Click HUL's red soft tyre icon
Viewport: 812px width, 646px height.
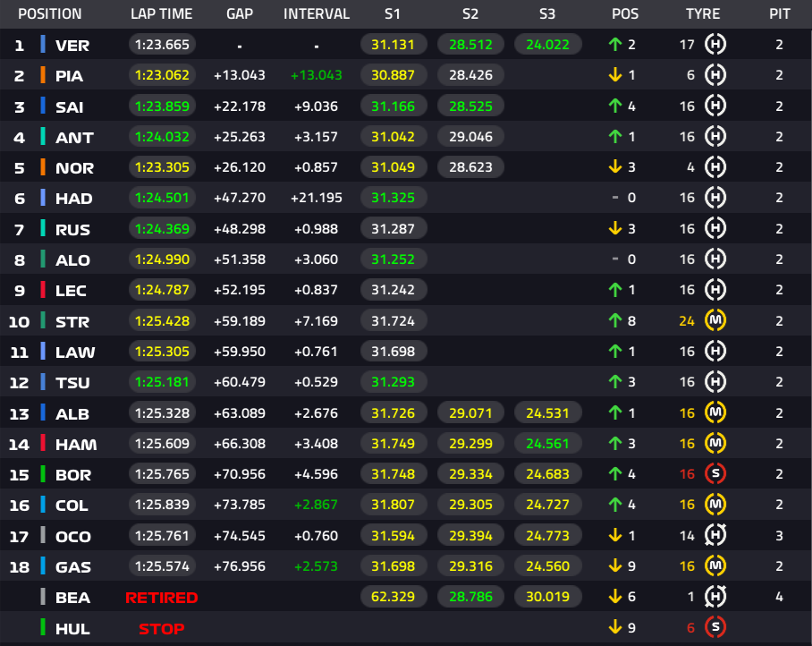pos(715,627)
